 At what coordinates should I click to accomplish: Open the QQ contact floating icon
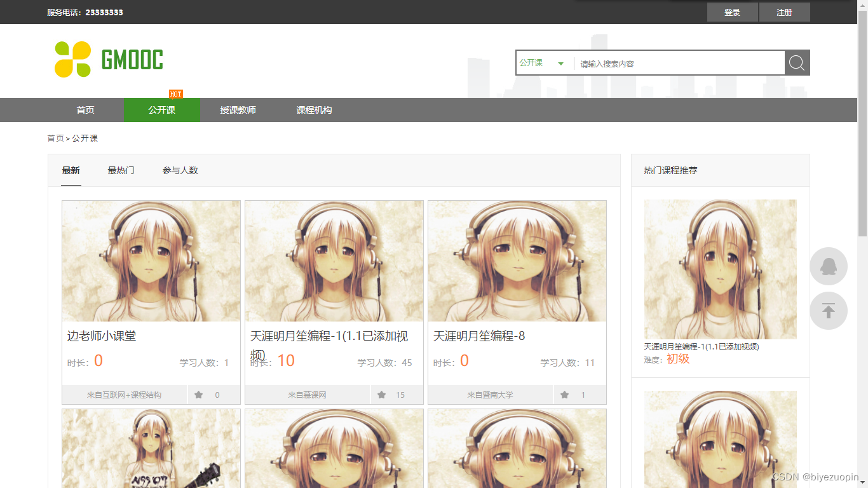(x=828, y=266)
